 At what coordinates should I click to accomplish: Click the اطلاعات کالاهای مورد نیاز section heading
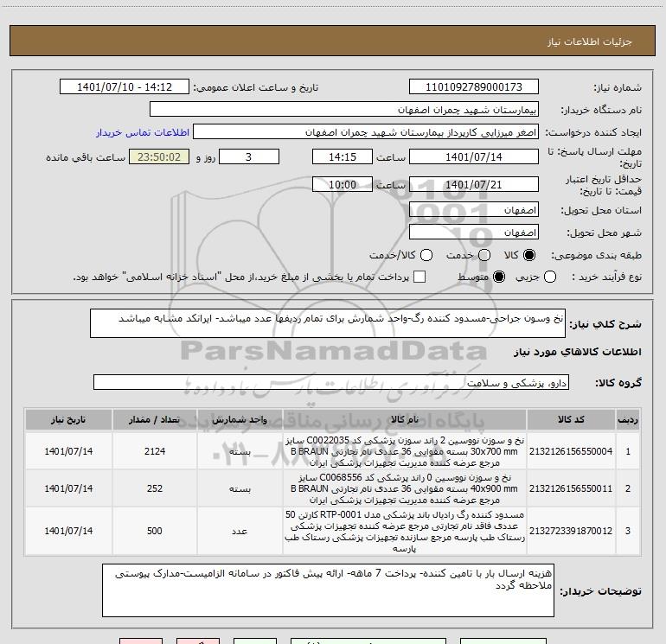pyautogui.click(x=578, y=352)
